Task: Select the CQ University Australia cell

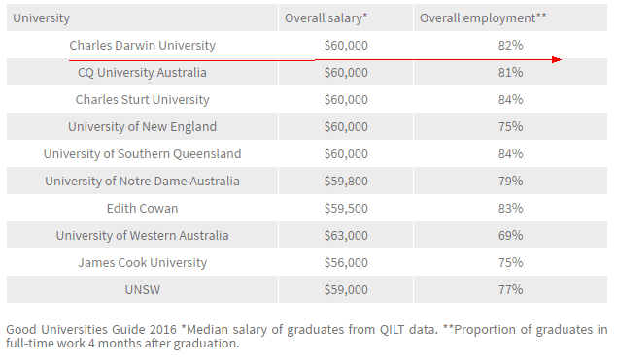Action: 142,73
